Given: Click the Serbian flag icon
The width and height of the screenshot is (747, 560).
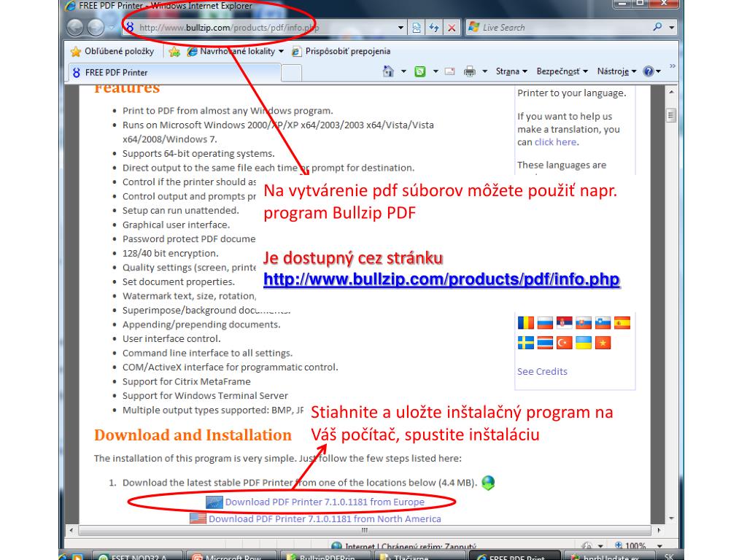Looking at the screenshot, I should pyautogui.click(x=565, y=323).
